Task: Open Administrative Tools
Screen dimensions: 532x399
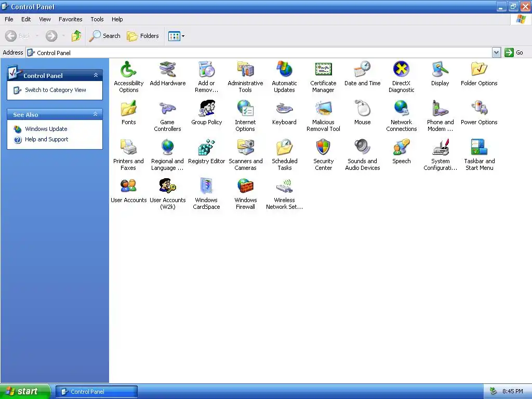Action: (x=245, y=77)
